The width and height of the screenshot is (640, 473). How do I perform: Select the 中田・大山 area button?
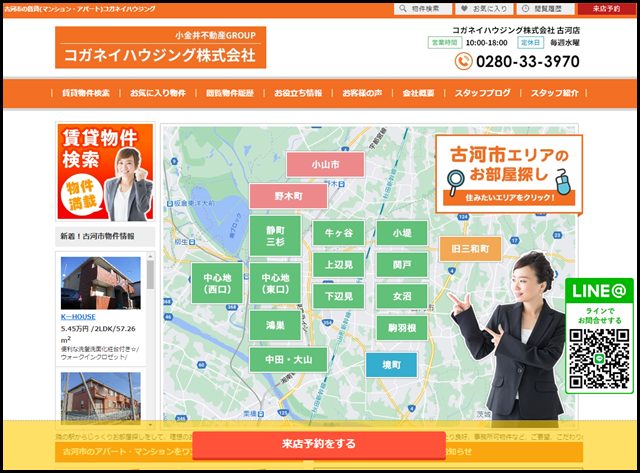click(288, 360)
